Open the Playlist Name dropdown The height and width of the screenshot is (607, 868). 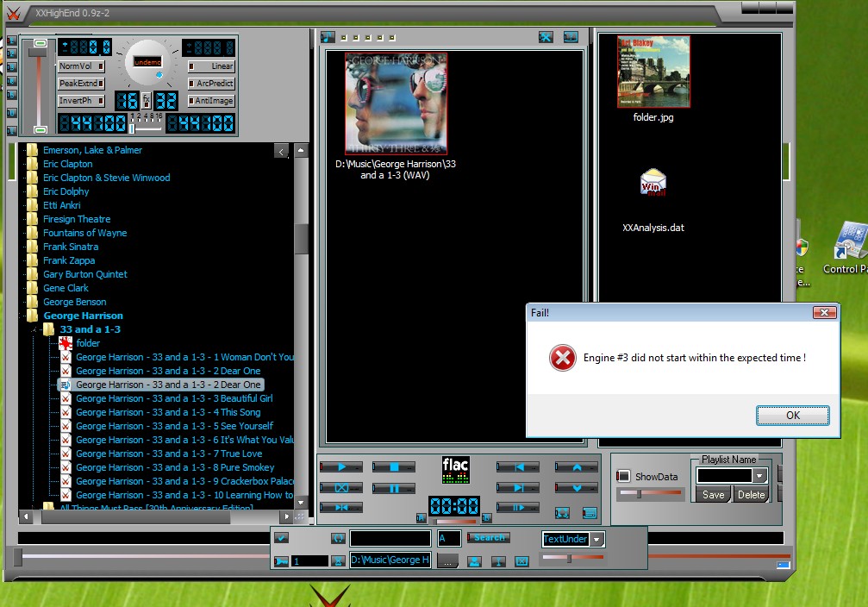tap(759, 475)
